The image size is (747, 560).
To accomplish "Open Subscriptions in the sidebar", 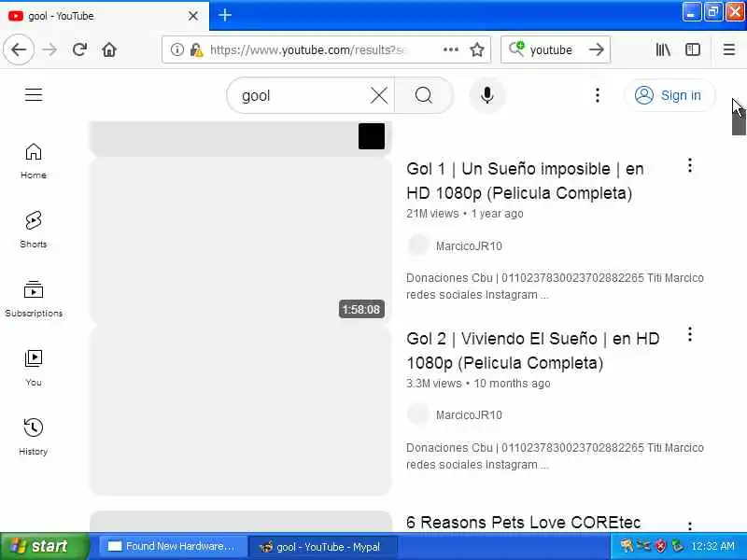I will [34, 299].
